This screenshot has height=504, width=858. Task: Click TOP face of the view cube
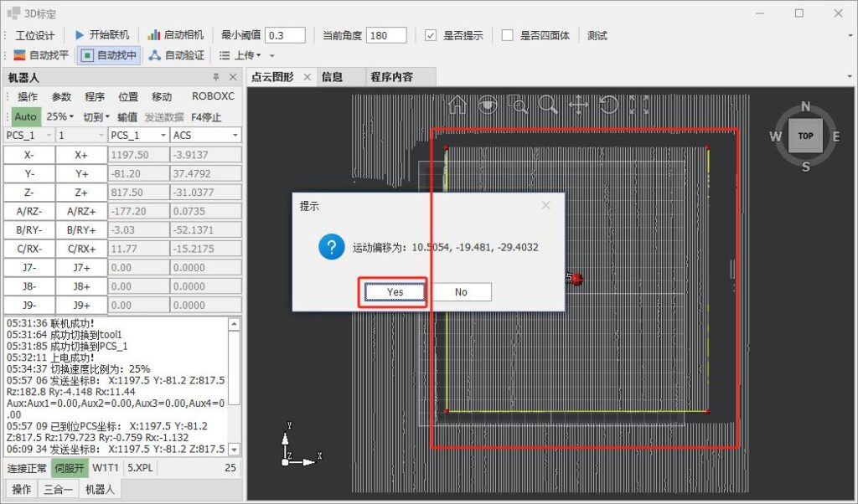(805, 136)
